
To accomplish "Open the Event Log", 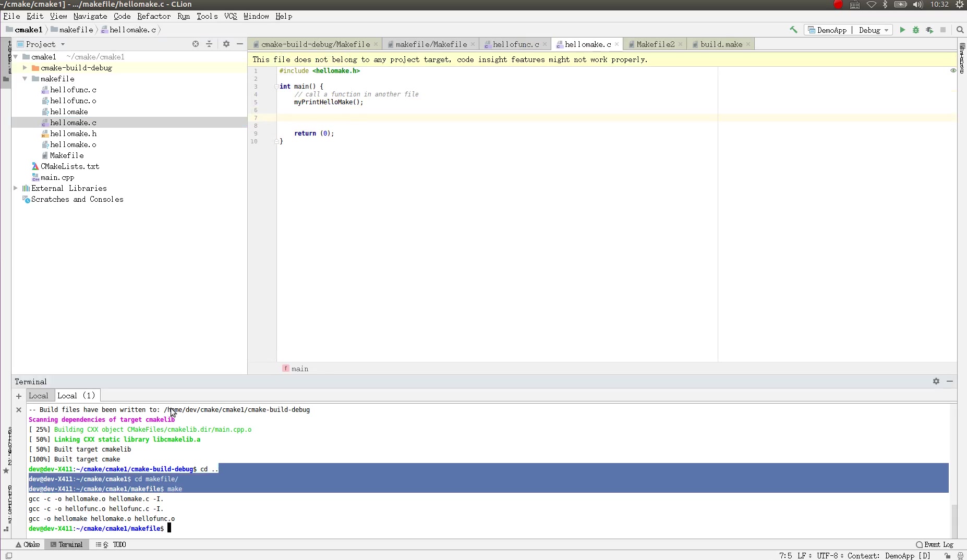I will click(935, 544).
